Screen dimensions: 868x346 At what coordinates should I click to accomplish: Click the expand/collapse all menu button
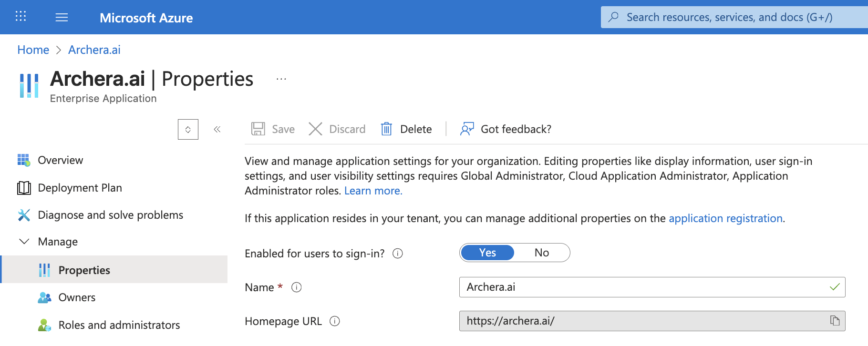click(188, 129)
